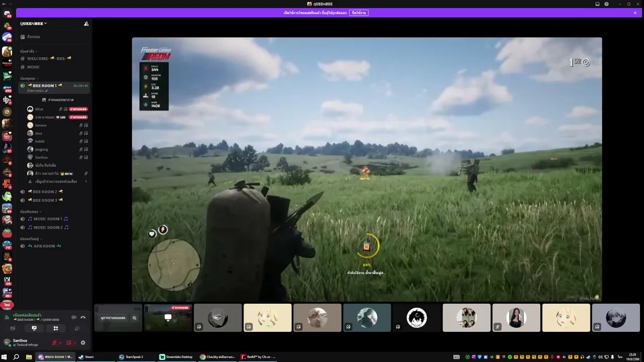Open the events item with calendar icon
Image resolution: width=644 pixels, height=362 pixels.
pos(54,37)
